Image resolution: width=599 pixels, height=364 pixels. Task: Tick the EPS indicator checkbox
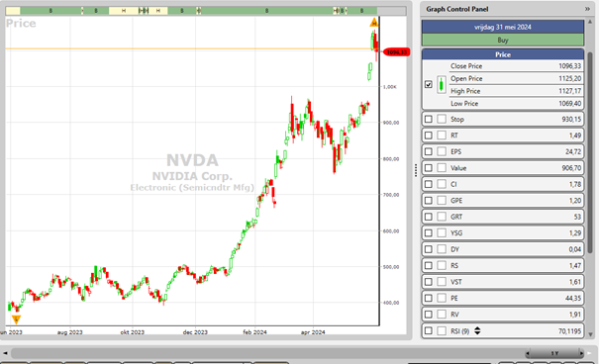(429, 151)
